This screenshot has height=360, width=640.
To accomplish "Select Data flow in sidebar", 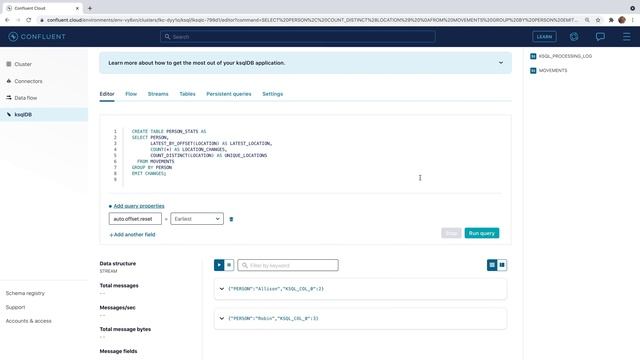I will click(x=26, y=98).
